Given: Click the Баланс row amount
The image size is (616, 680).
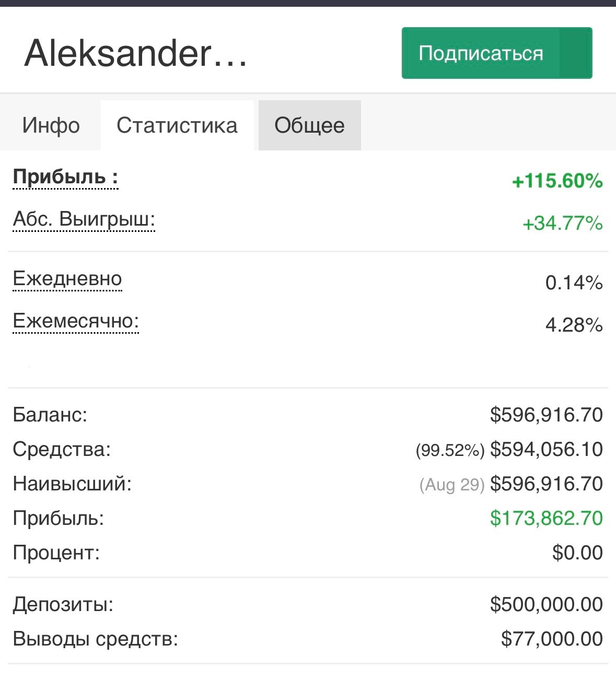Looking at the screenshot, I should tap(546, 415).
